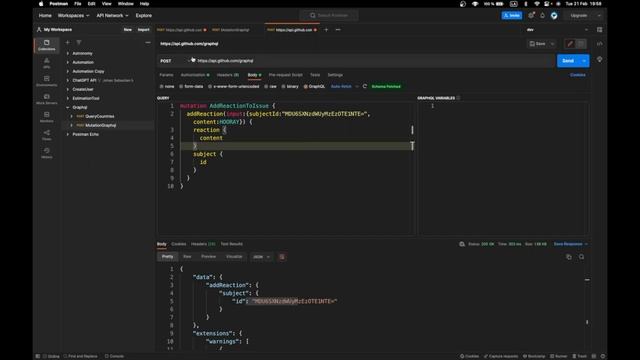Open the JSON response format dropdown
640x360 pixels.
coord(261,257)
